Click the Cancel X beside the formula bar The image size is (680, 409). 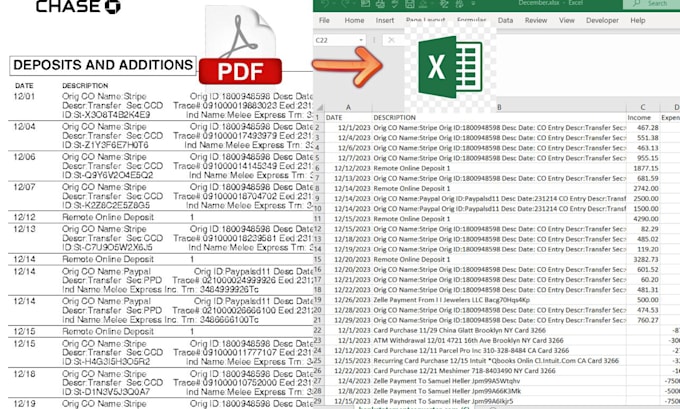point(391,40)
